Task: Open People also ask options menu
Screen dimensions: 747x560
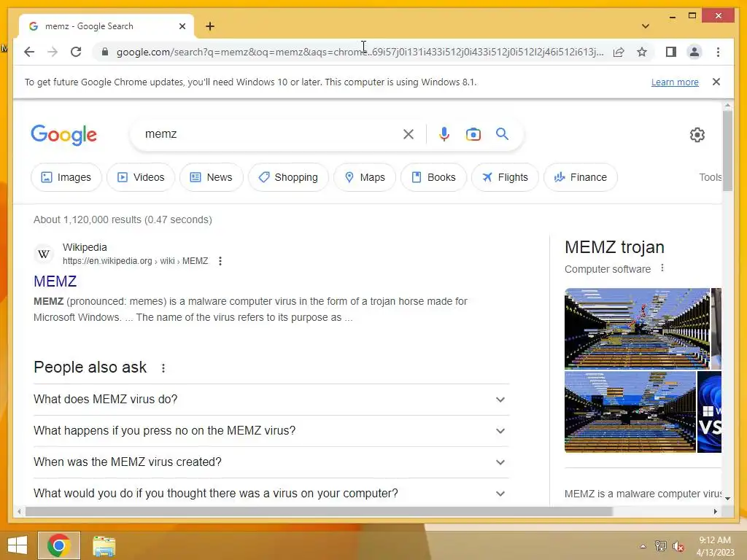Action: 163,368
